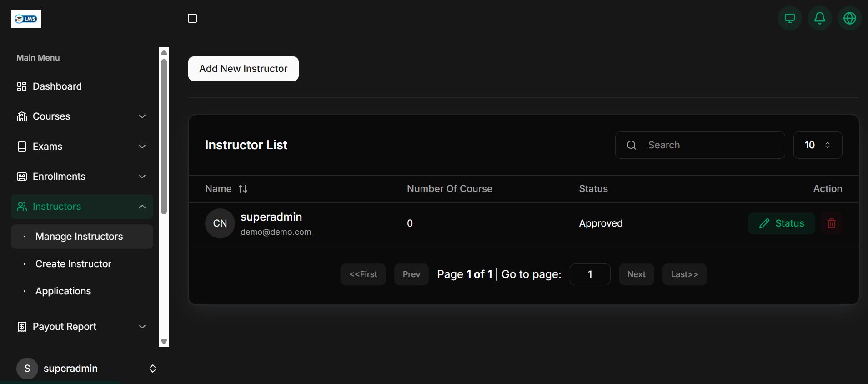Click the Exams book icon
This screenshot has width=868, height=384.
[22, 147]
